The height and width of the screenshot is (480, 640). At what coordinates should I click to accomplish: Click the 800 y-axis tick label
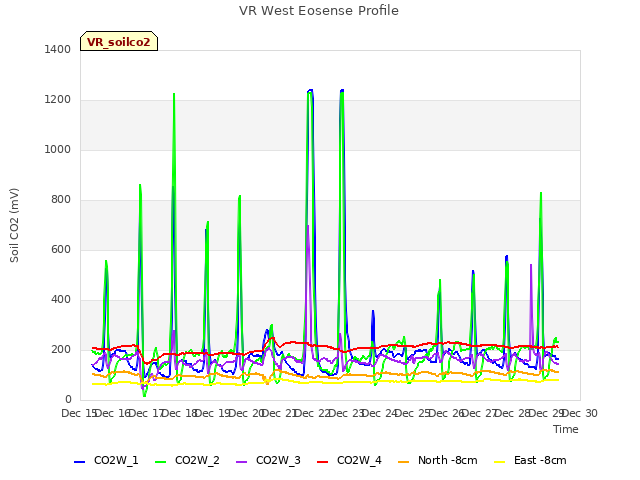[61, 200]
